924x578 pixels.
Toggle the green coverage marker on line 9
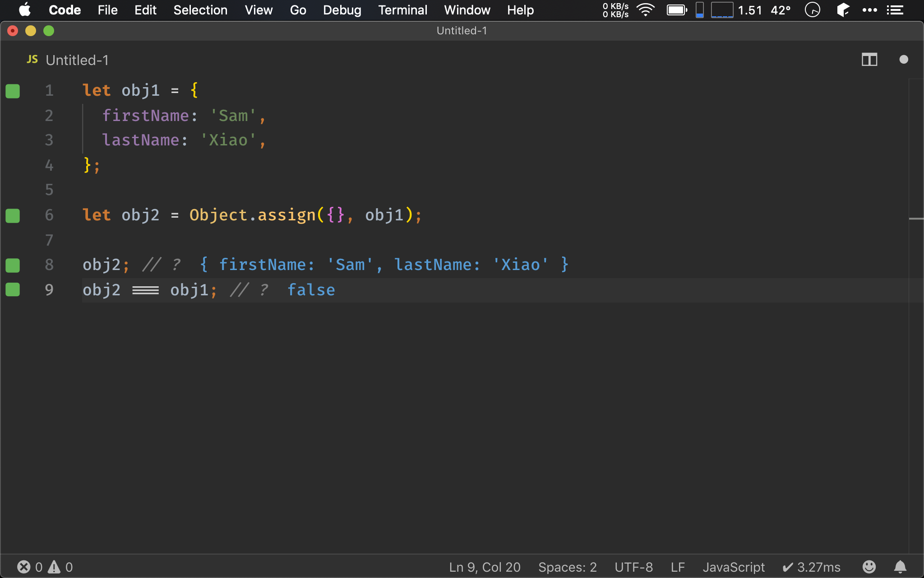click(13, 289)
